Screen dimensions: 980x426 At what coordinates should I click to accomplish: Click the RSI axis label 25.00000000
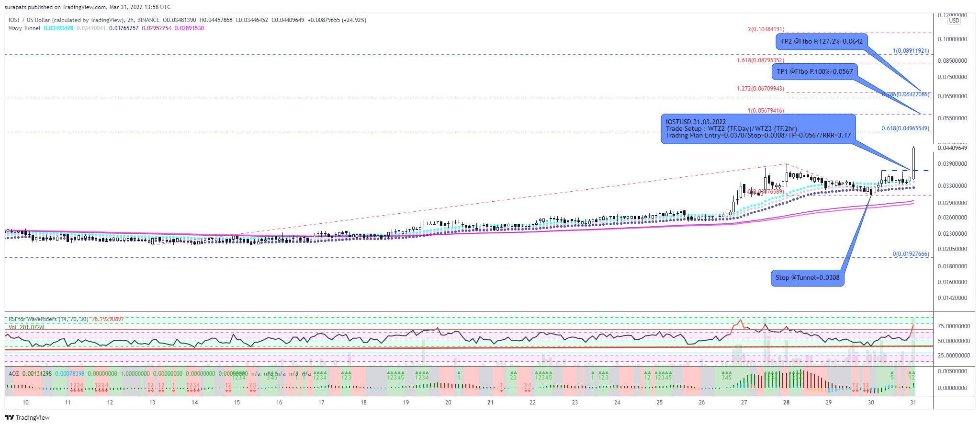tap(954, 356)
